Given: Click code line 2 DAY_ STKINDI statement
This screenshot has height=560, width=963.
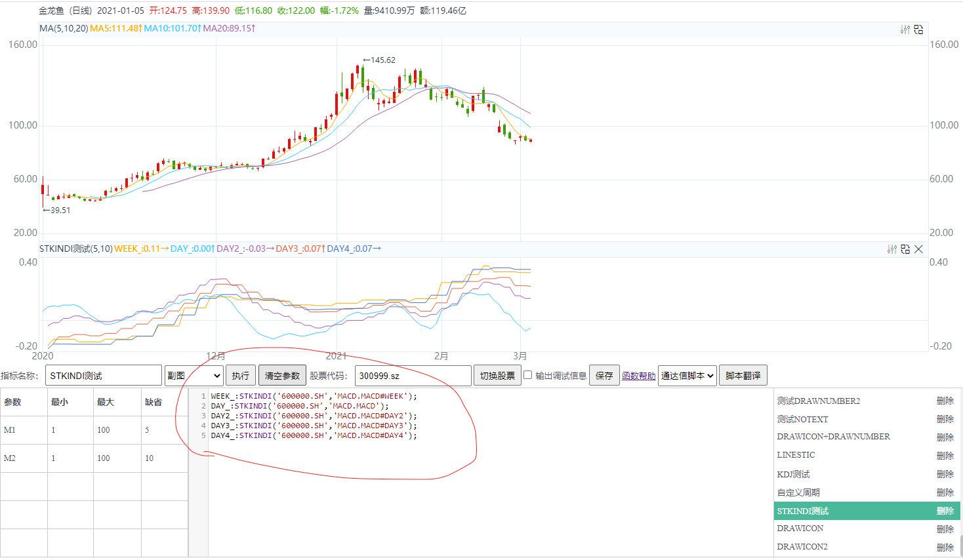Looking at the screenshot, I should tap(300, 406).
